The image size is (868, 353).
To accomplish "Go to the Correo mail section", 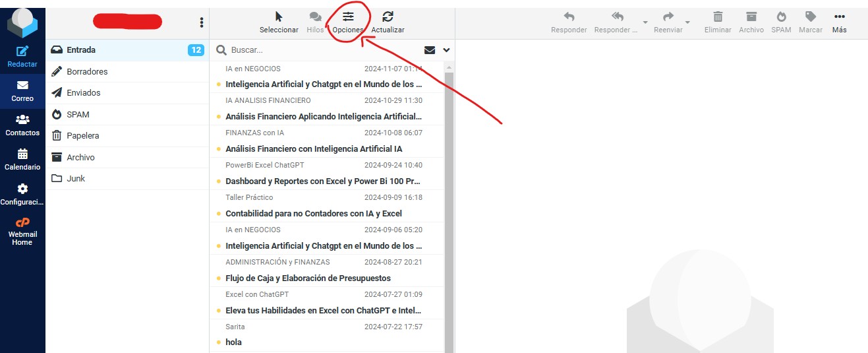I will coord(22,91).
